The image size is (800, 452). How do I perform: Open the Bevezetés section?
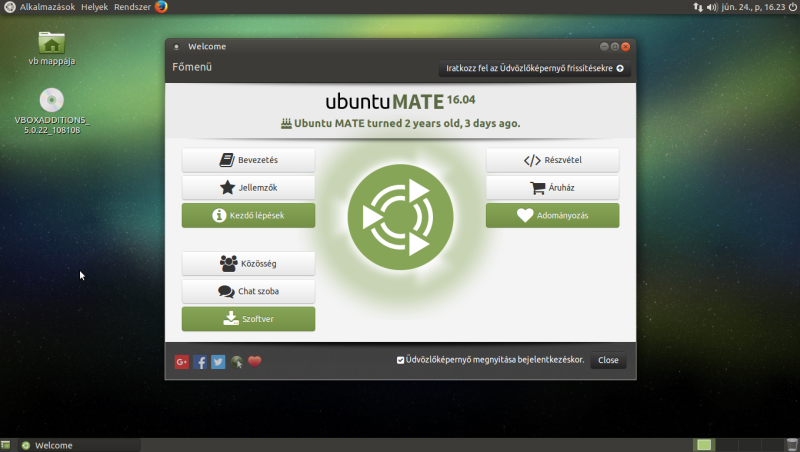point(248,160)
